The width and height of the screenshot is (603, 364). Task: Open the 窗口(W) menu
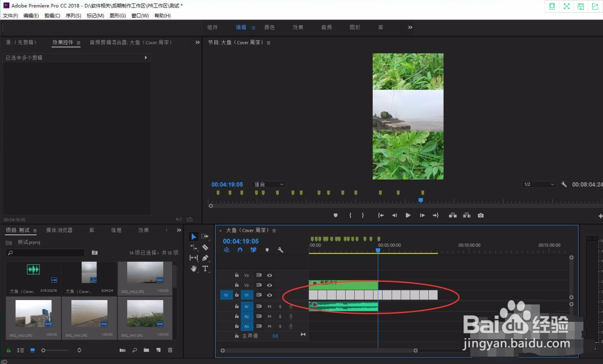[140, 16]
